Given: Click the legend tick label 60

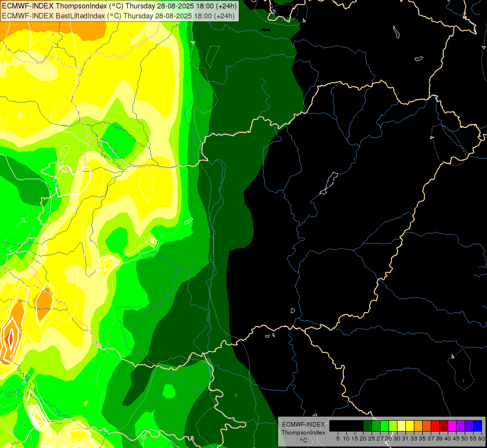Looking at the screenshot, I should (x=482, y=439).
